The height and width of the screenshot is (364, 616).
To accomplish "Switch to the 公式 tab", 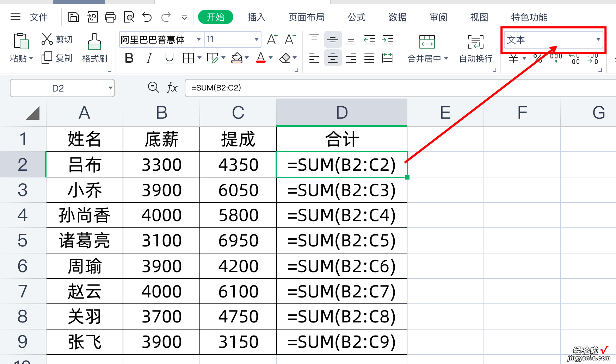I will [357, 17].
